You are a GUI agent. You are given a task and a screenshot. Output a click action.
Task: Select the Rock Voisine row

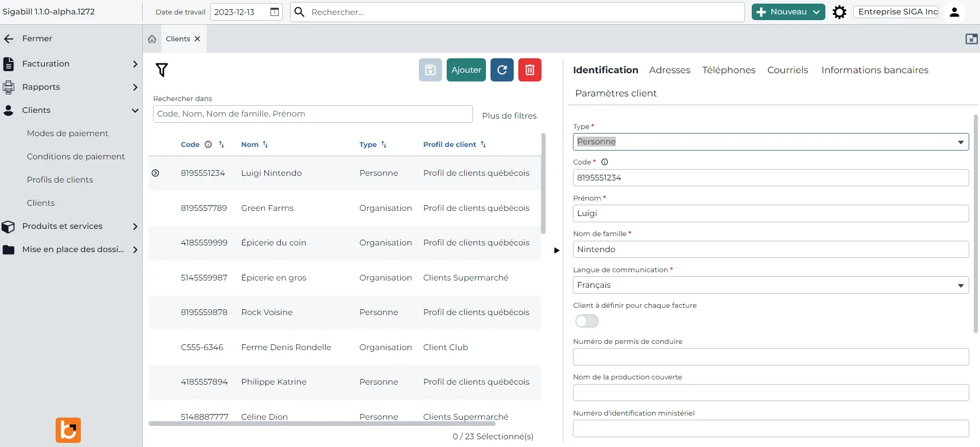[x=344, y=312]
